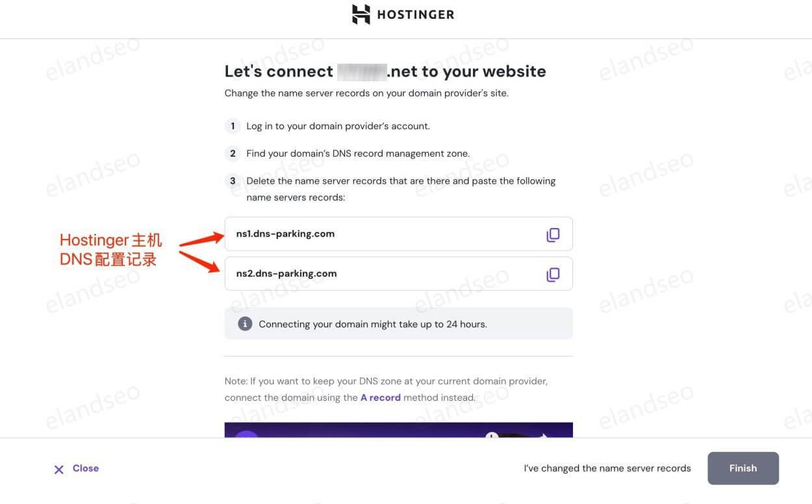Click the X icon beside Close
812x504 pixels.
coord(58,469)
